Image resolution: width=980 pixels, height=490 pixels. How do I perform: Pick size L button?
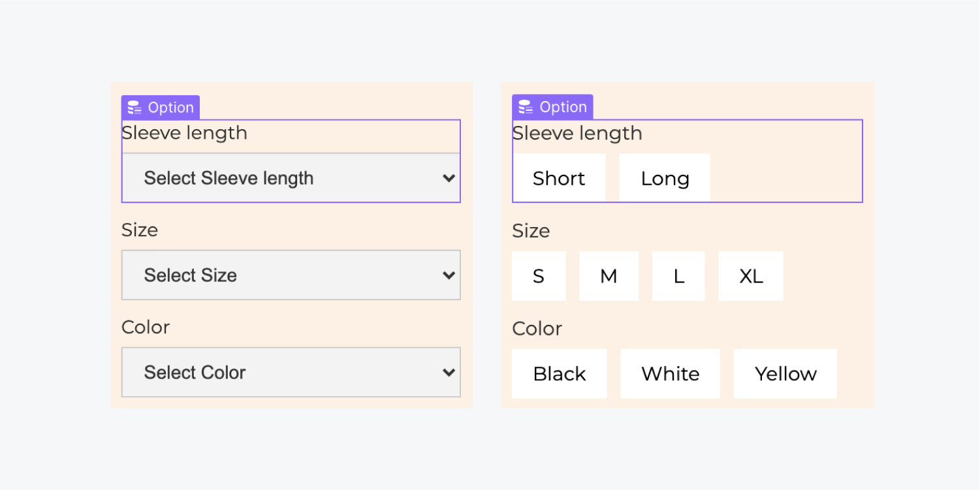[x=678, y=276]
